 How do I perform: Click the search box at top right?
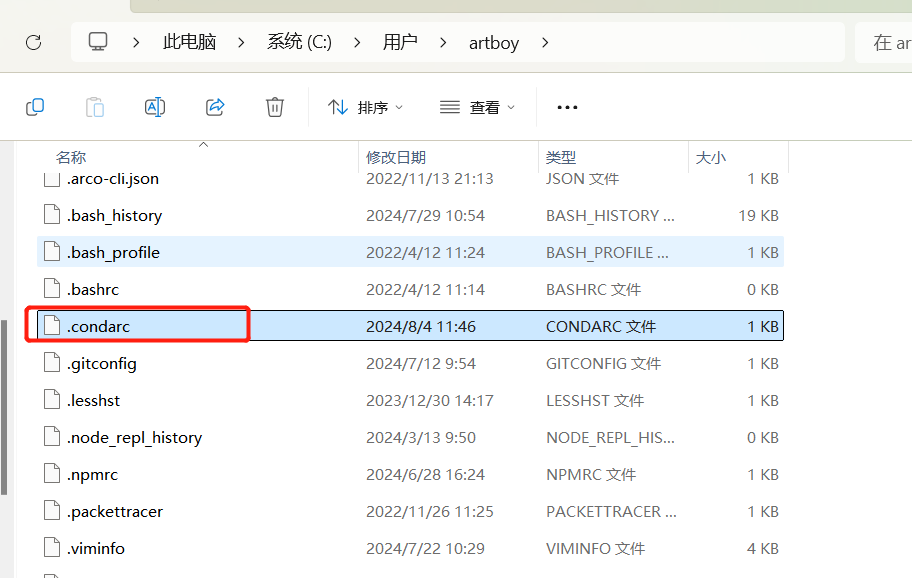pyautogui.click(x=884, y=42)
